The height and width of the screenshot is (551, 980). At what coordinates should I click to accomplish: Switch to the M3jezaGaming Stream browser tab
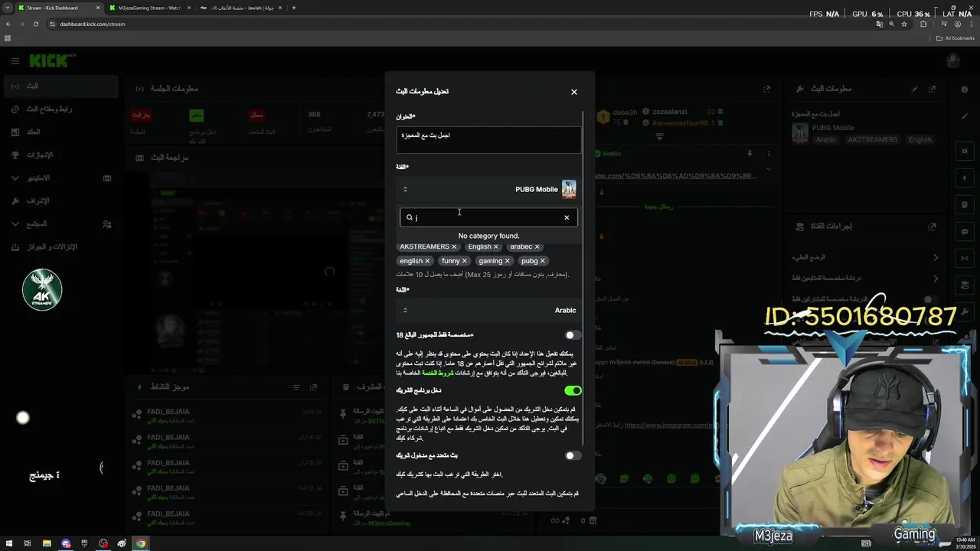[149, 8]
